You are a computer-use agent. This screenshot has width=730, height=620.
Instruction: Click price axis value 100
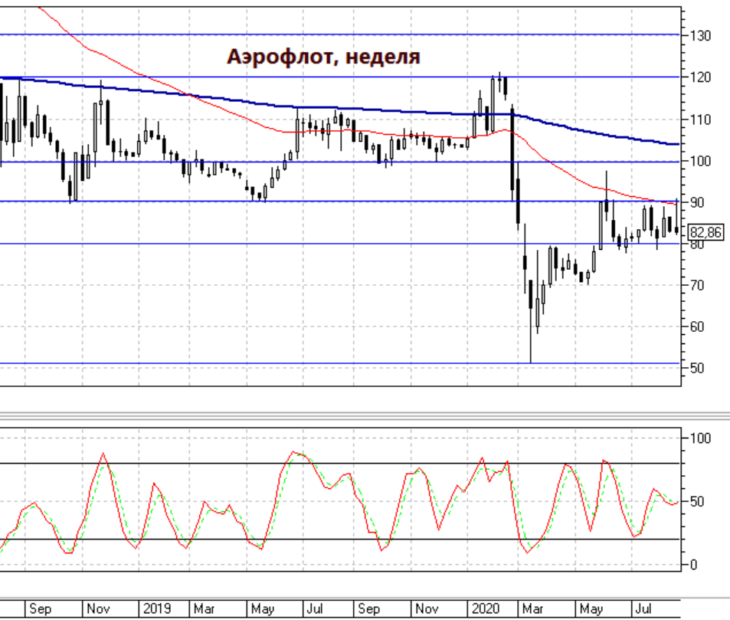pos(701,162)
